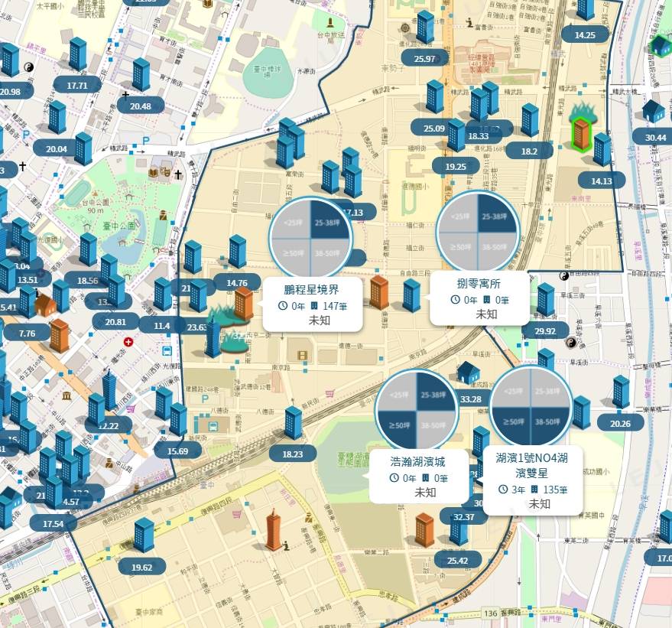The height and width of the screenshot is (628, 672).
Task: Select the 20.81 price label
Action: (x=115, y=321)
